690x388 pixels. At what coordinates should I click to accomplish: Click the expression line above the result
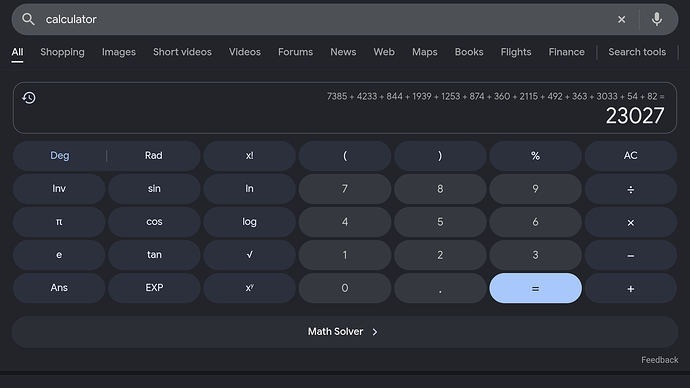[x=495, y=96]
